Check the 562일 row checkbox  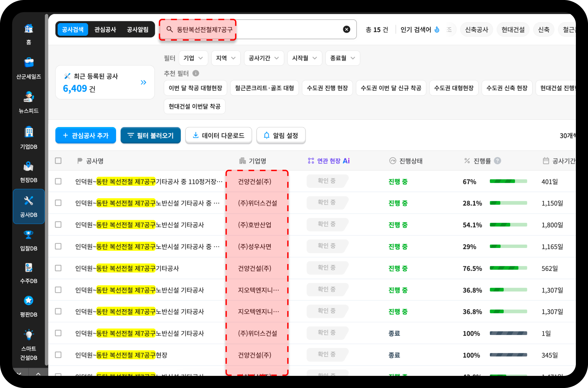coord(58,268)
